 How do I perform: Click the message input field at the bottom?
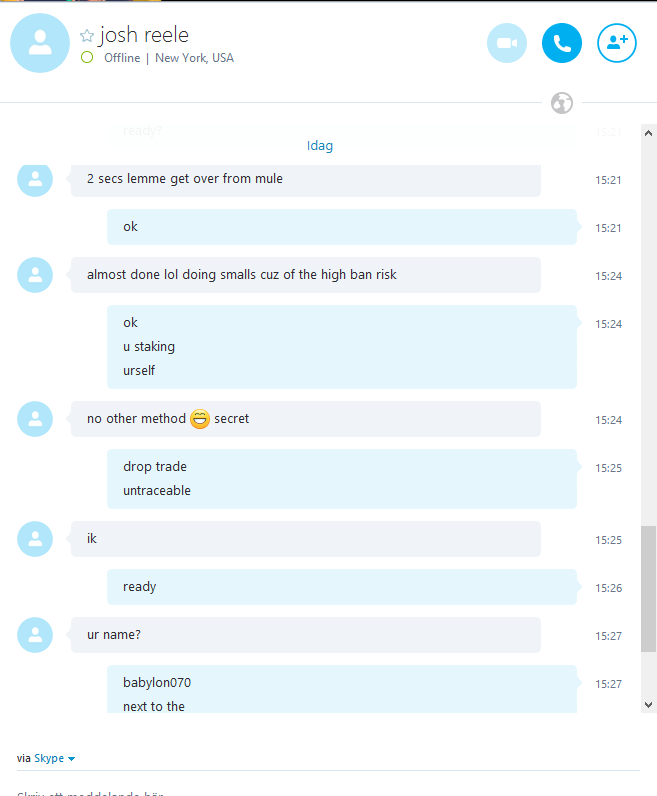click(328, 789)
